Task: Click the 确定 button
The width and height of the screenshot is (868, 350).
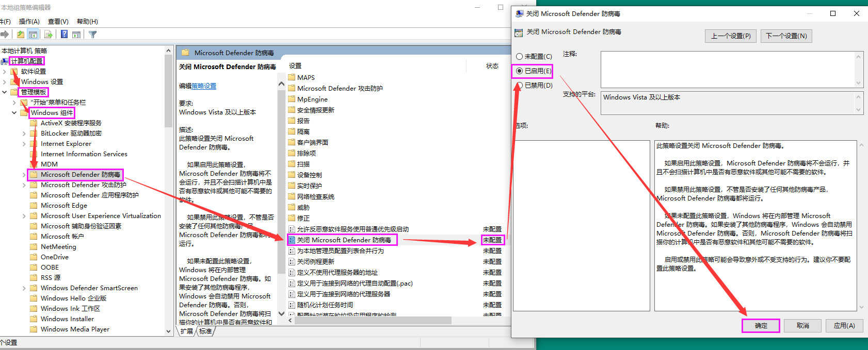Action: point(761,326)
